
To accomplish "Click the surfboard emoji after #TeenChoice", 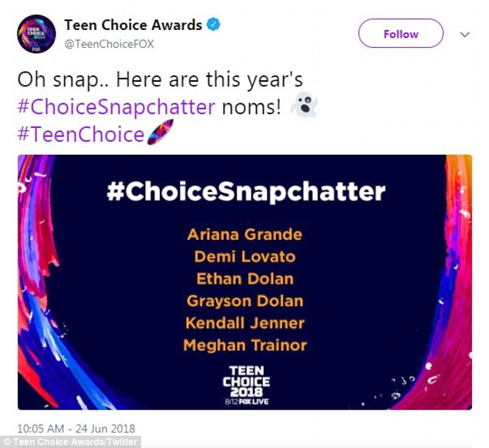I will pyautogui.click(x=155, y=134).
